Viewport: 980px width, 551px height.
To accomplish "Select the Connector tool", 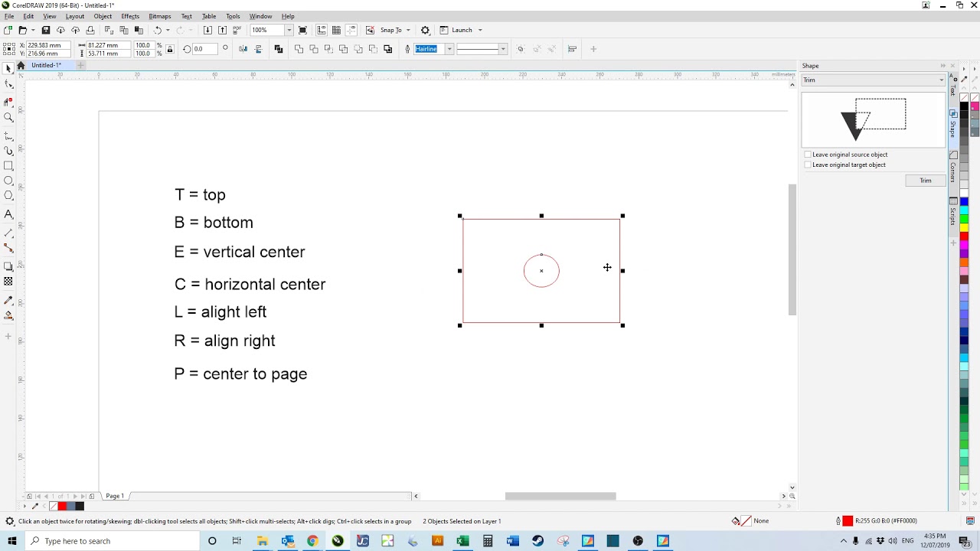I will tap(8, 248).
